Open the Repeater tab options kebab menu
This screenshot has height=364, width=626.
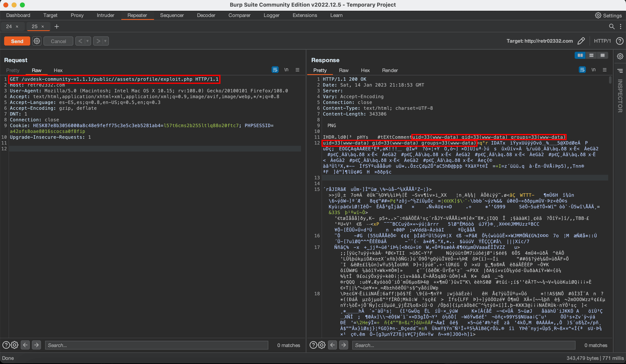[621, 26]
